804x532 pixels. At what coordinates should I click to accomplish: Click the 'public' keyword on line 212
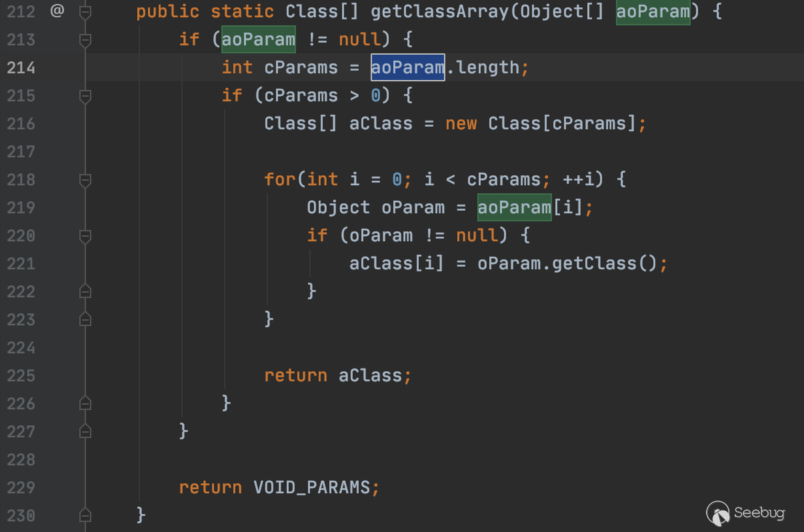(x=168, y=12)
